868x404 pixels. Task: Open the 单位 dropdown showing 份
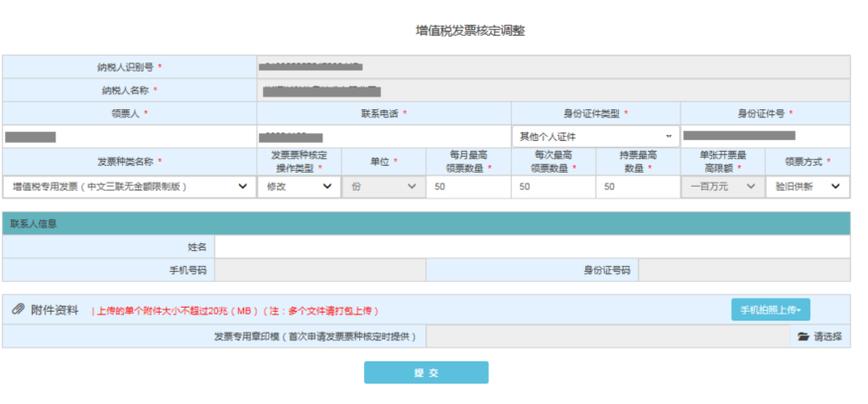[x=383, y=186]
